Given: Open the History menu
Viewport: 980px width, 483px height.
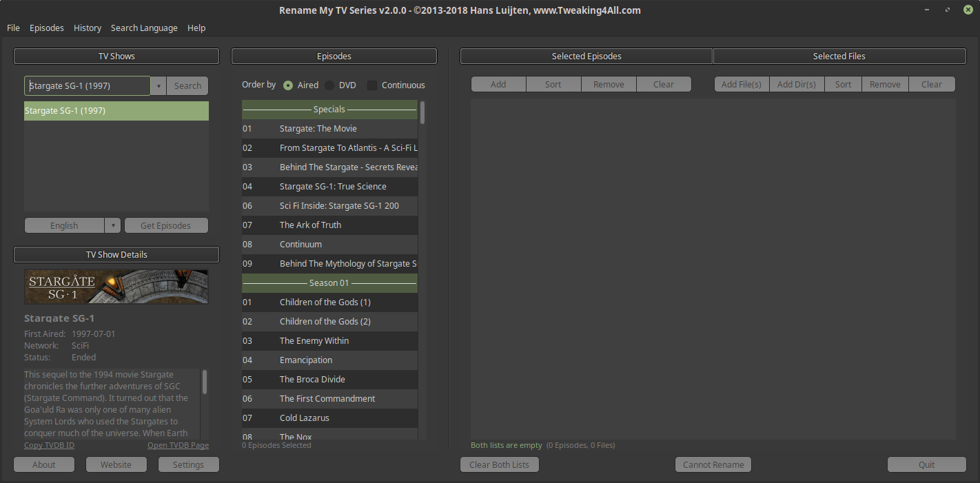Looking at the screenshot, I should point(88,28).
